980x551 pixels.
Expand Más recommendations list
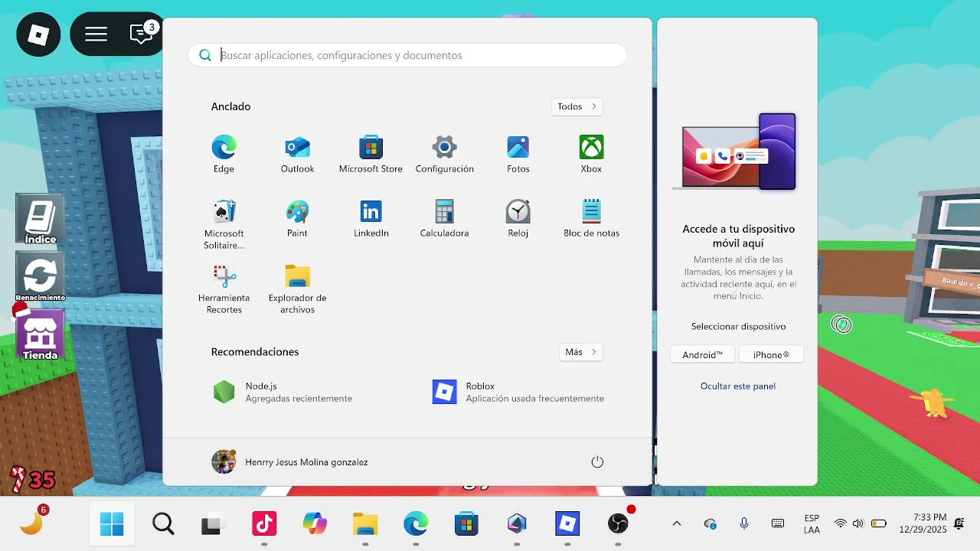(x=580, y=352)
